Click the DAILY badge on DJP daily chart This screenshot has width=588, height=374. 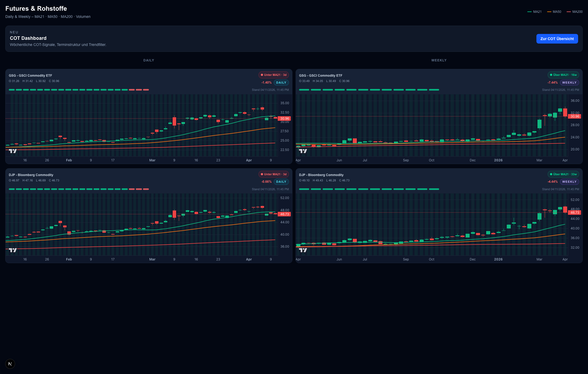281,182
